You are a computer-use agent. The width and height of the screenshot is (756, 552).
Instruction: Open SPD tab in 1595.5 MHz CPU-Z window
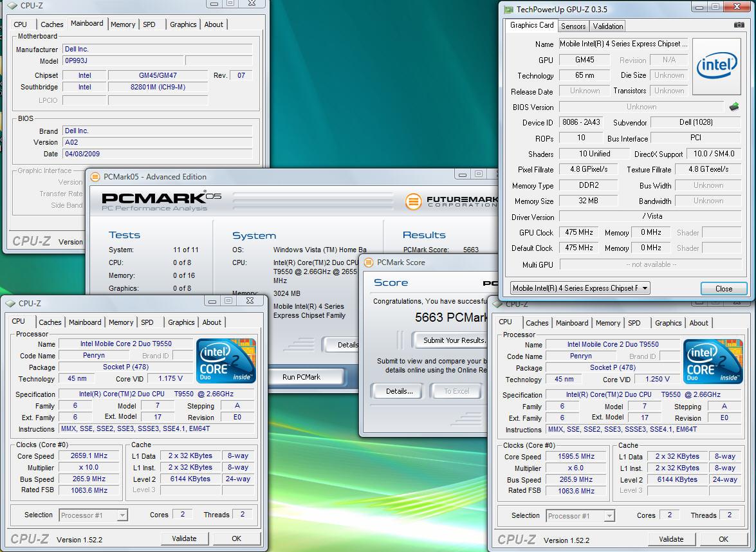(x=634, y=322)
